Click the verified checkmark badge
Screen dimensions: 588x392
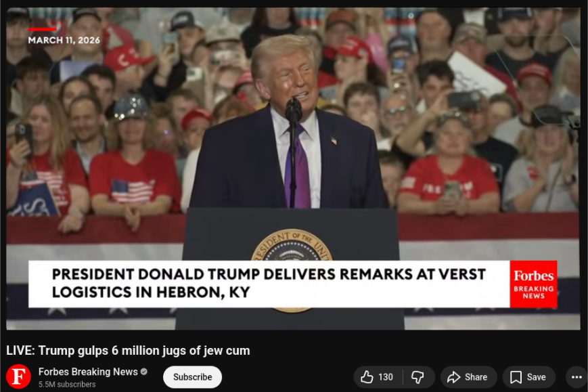(x=144, y=372)
